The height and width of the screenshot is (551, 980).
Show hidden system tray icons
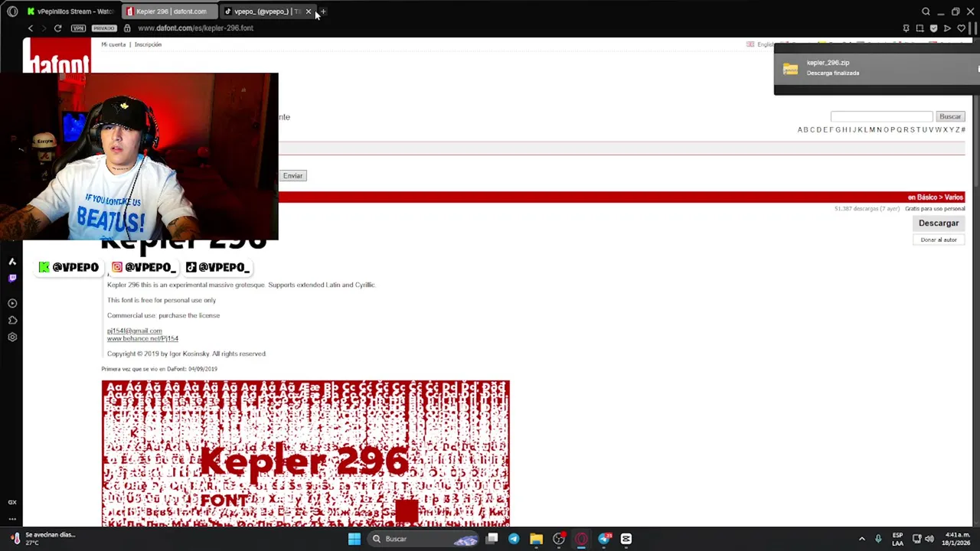[x=861, y=539]
